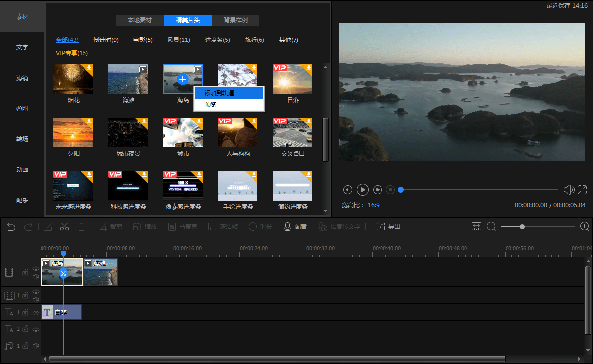Image resolution: width=593 pixels, height=364 pixels.
Task: Click the preview volume speaker icon
Action: (568, 190)
